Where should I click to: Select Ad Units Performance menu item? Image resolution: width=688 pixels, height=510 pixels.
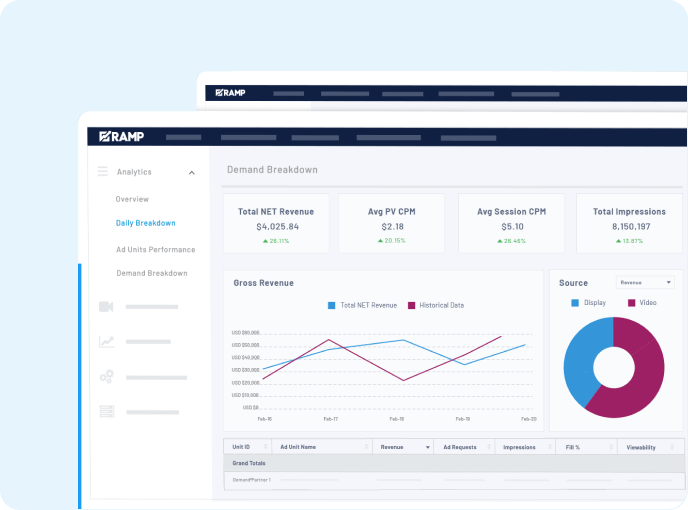click(x=155, y=249)
